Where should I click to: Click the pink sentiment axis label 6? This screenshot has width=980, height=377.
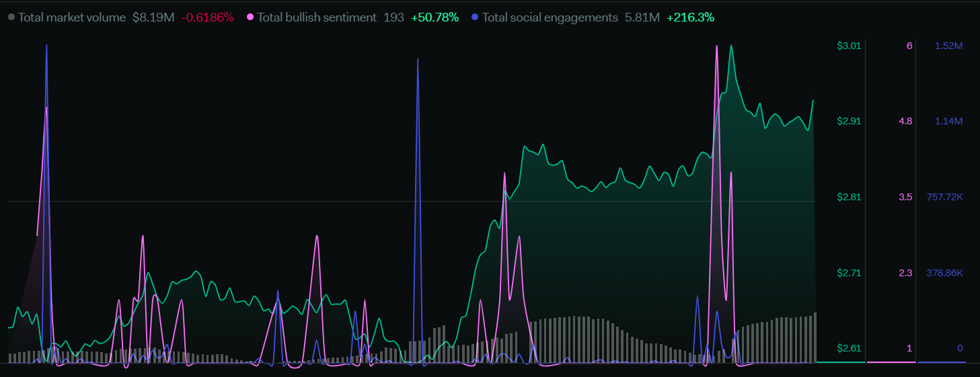(909, 46)
